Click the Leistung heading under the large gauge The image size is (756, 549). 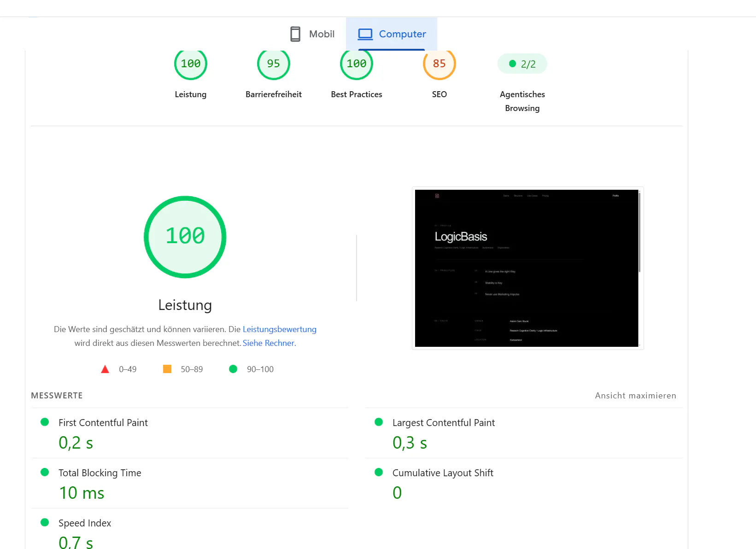pos(185,305)
